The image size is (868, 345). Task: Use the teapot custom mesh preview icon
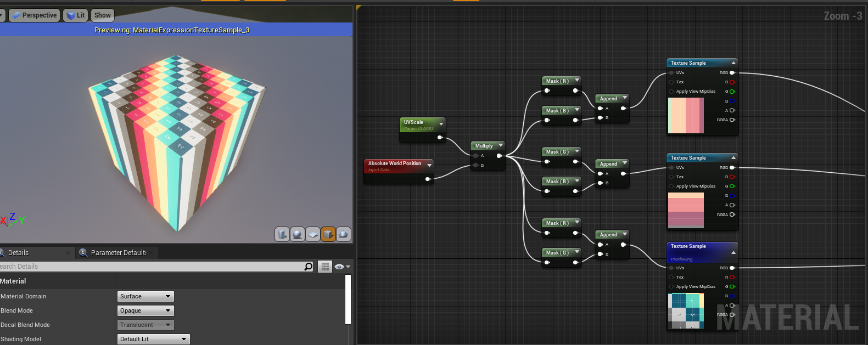click(344, 235)
